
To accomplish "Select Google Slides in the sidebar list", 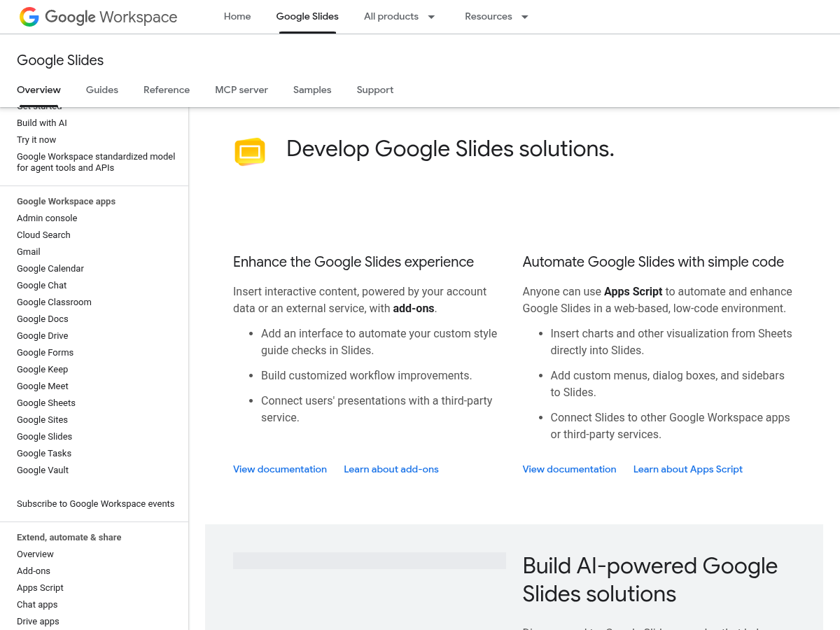I will coord(45,436).
